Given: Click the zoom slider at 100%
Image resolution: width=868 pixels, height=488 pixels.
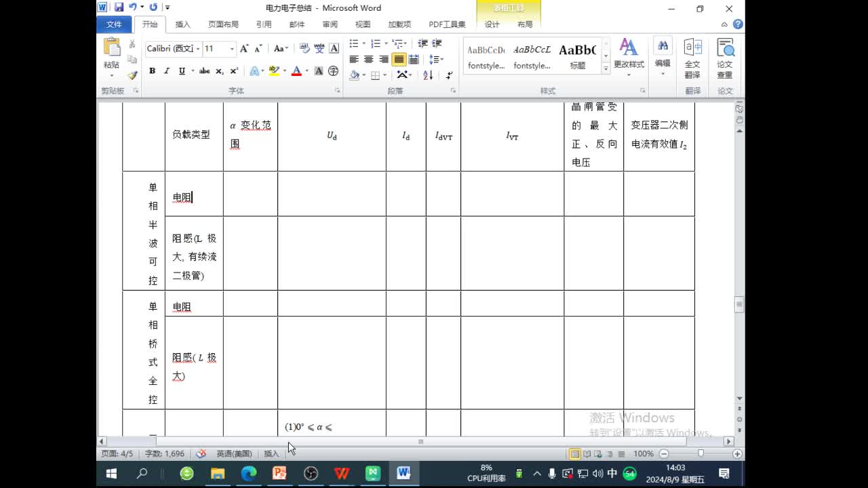Looking at the screenshot, I should 701,453.
